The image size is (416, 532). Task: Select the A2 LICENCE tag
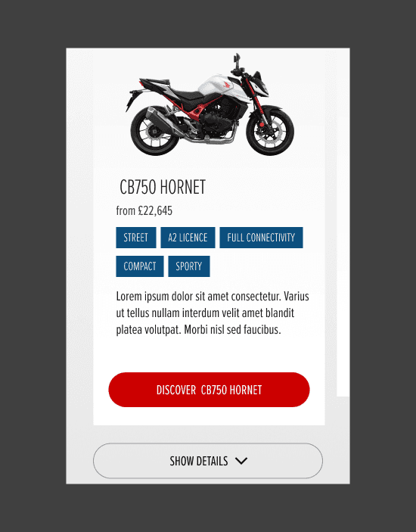pos(188,238)
